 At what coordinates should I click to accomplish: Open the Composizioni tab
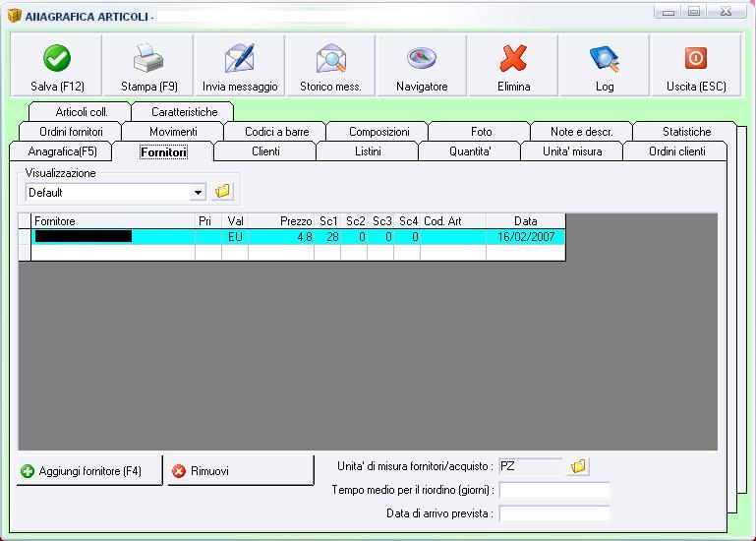[378, 132]
